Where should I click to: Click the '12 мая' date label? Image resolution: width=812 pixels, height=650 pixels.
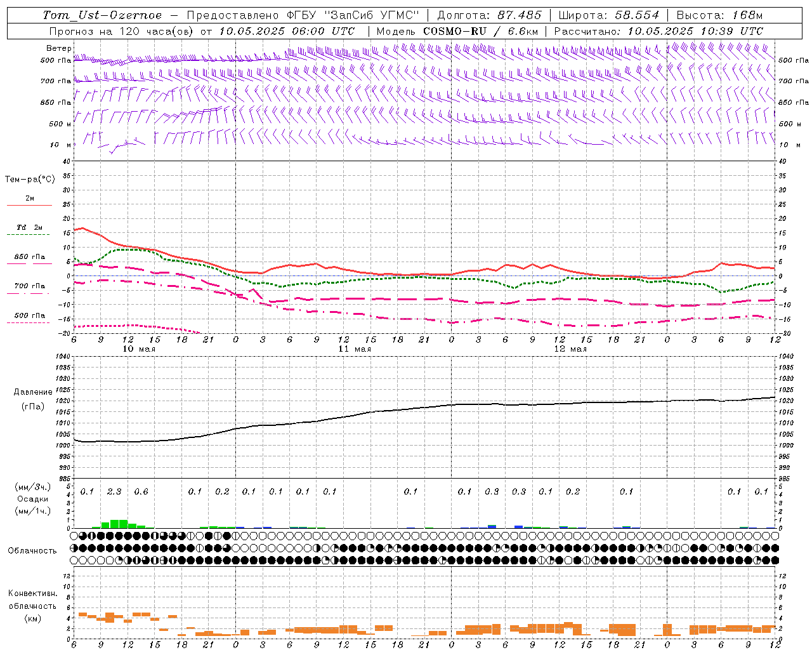(570, 349)
